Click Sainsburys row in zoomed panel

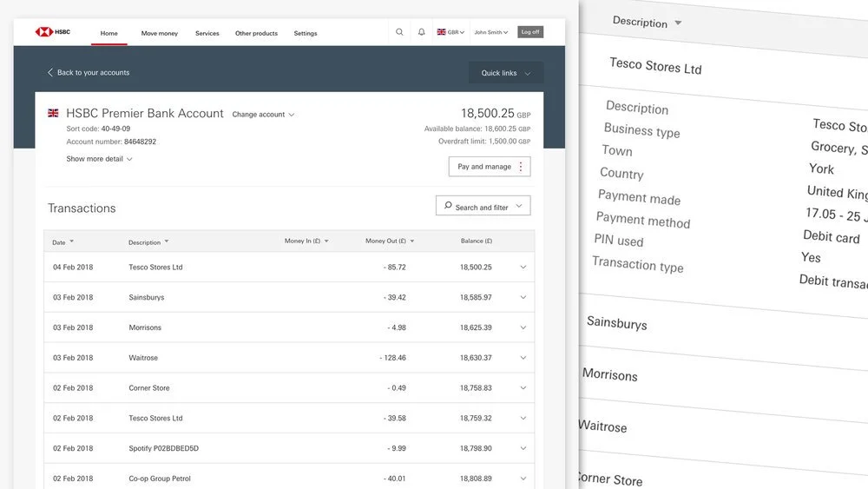click(x=616, y=322)
